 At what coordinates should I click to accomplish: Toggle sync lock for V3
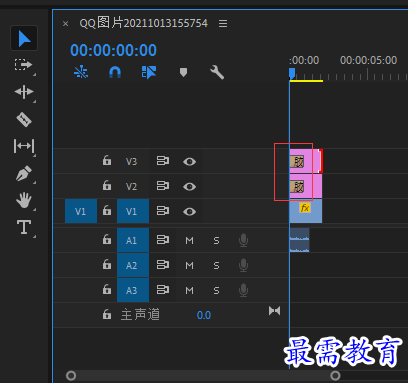tap(163, 161)
